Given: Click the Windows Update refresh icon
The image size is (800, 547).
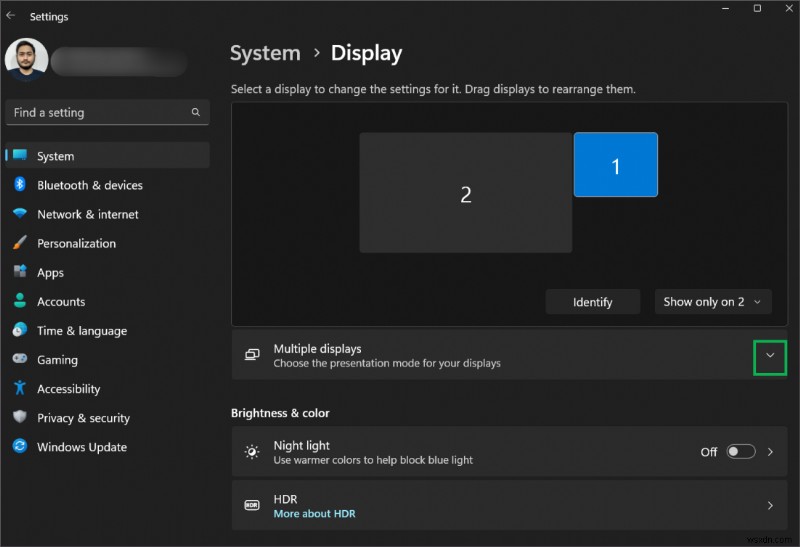Looking at the screenshot, I should [20, 446].
